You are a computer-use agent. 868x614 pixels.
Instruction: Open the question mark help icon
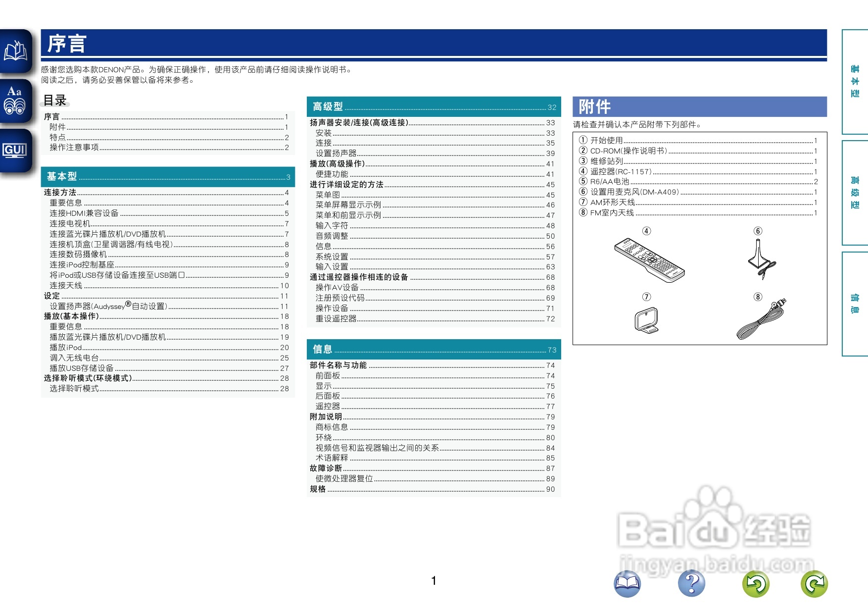[x=691, y=583]
